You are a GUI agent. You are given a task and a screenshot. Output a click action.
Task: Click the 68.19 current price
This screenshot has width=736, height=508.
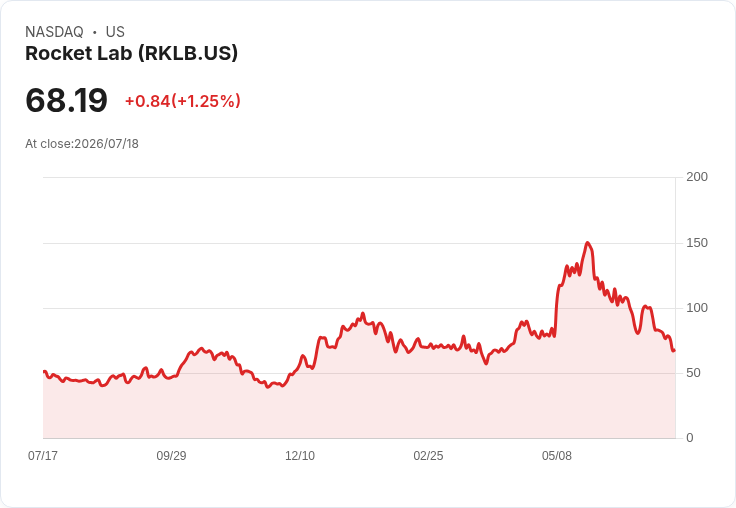click(66, 100)
